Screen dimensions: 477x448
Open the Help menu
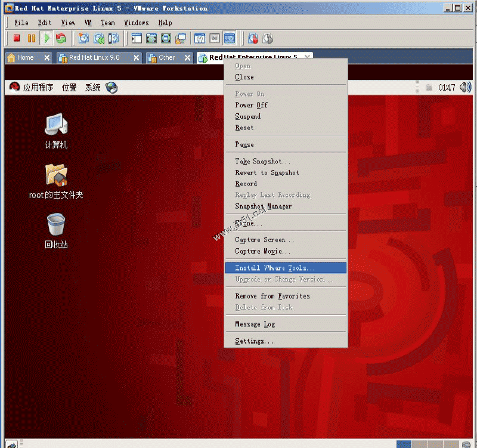(x=165, y=23)
